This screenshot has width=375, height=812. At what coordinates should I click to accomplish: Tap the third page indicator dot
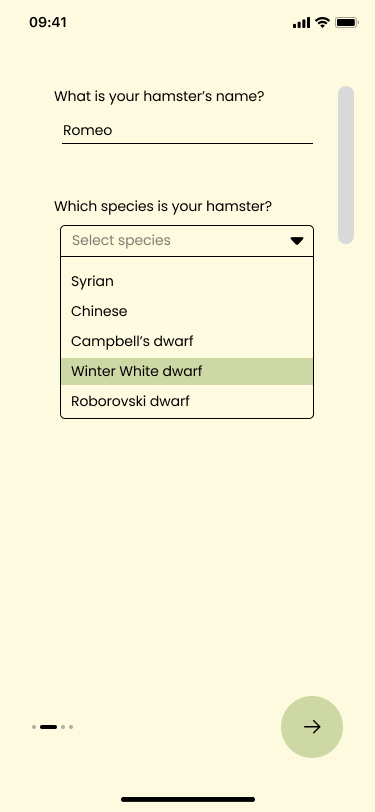click(x=63, y=727)
